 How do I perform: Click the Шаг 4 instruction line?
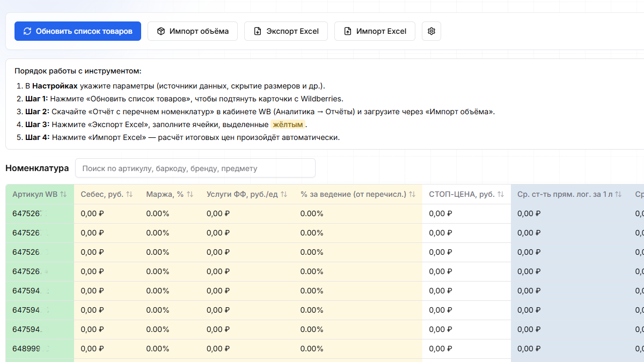coord(182,137)
